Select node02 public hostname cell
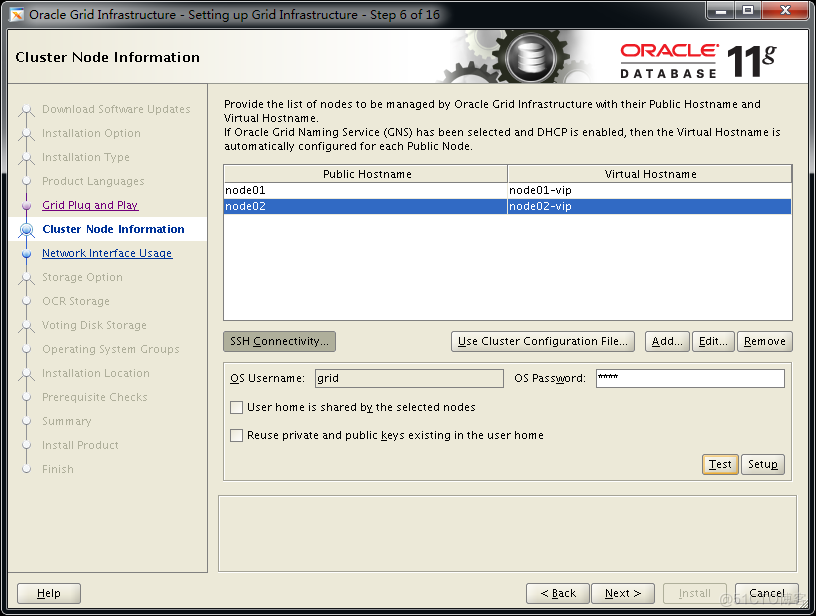The image size is (816, 616). point(365,207)
